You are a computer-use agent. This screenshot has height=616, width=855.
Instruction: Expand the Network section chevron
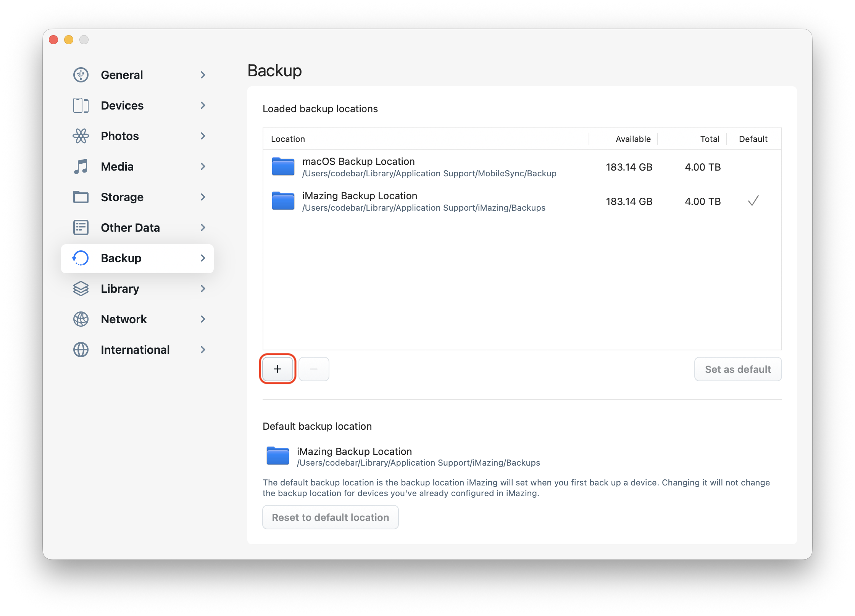tap(203, 319)
